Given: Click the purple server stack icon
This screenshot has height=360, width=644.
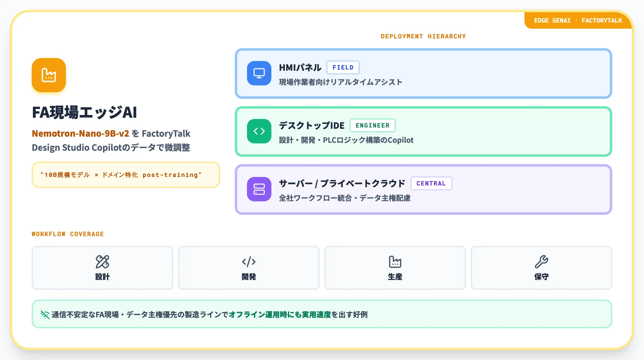Looking at the screenshot, I should tap(259, 189).
